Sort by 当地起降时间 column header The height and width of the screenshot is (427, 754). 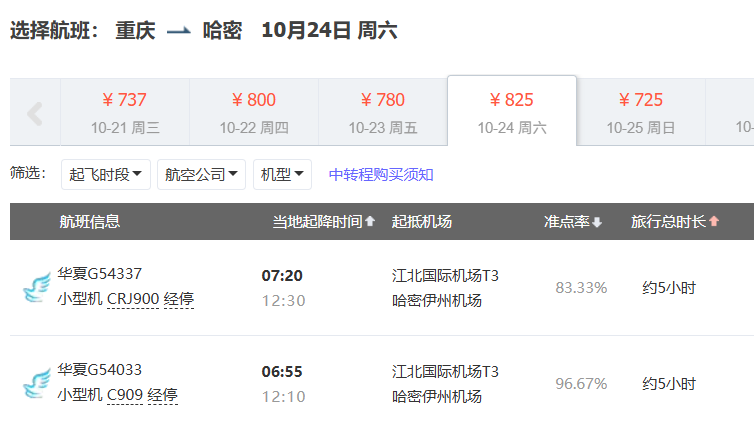tap(324, 222)
